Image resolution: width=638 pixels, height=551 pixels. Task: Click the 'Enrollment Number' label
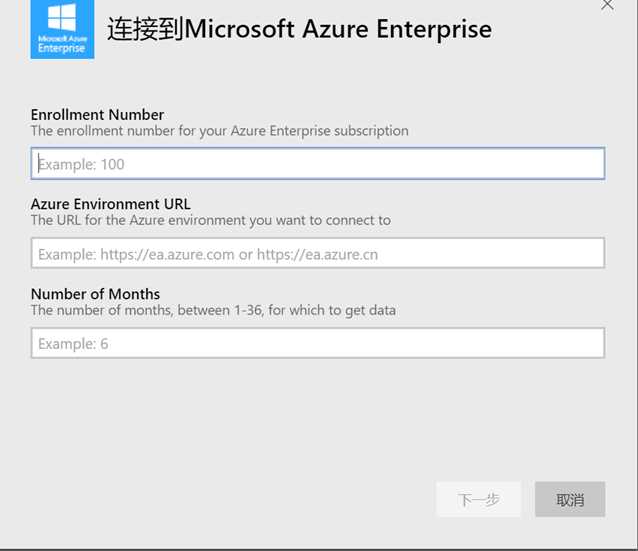97,115
